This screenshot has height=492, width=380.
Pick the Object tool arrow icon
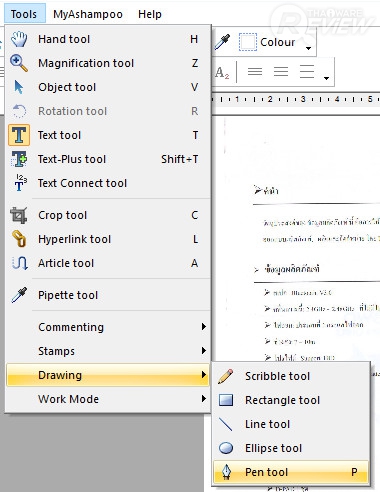coord(19,87)
